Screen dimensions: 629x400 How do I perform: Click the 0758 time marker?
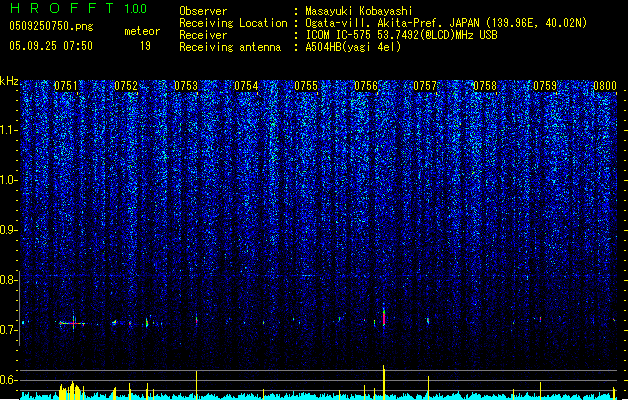(x=485, y=86)
